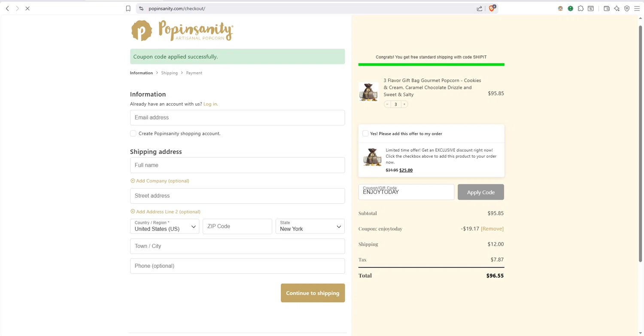Click the Log in link
The width and height of the screenshot is (644, 336).
point(211,104)
